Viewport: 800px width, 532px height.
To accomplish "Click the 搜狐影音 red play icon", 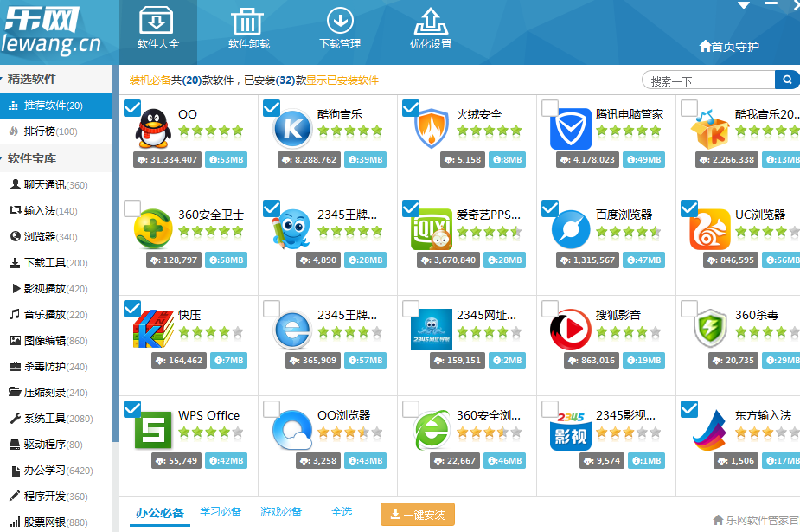I will pyautogui.click(x=571, y=330).
